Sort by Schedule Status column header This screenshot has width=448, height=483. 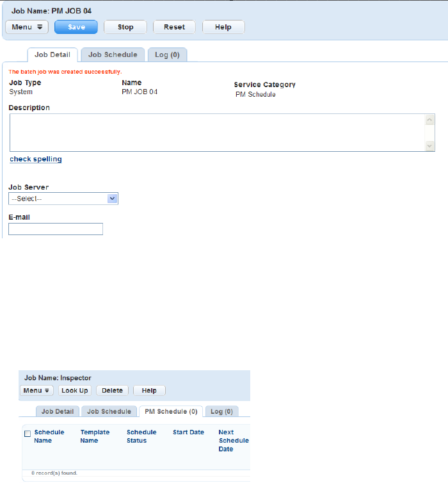pos(141,436)
